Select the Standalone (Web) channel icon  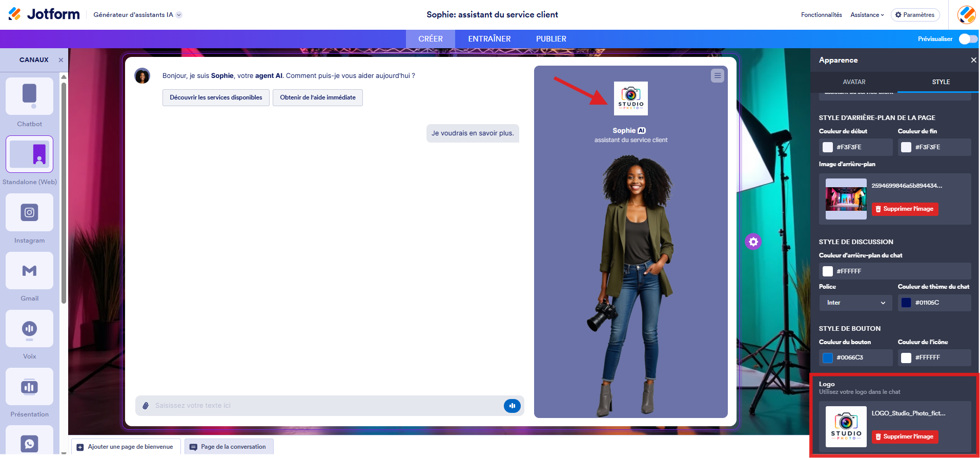[x=29, y=154]
